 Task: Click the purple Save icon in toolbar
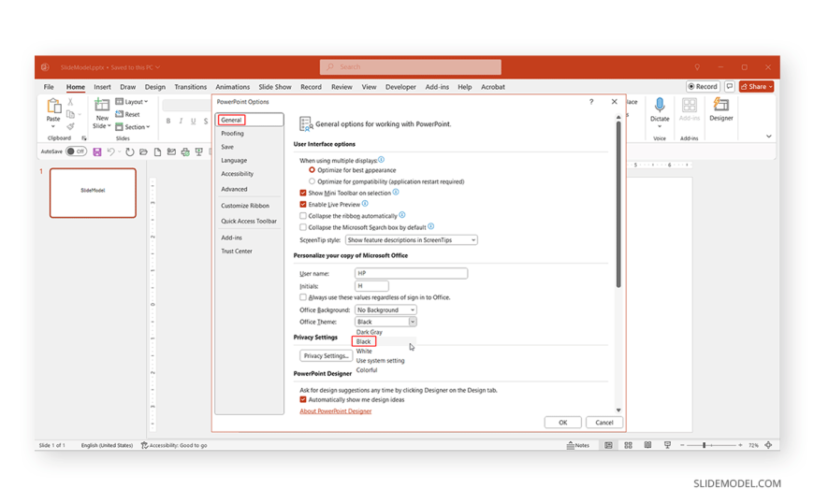tap(97, 152)
